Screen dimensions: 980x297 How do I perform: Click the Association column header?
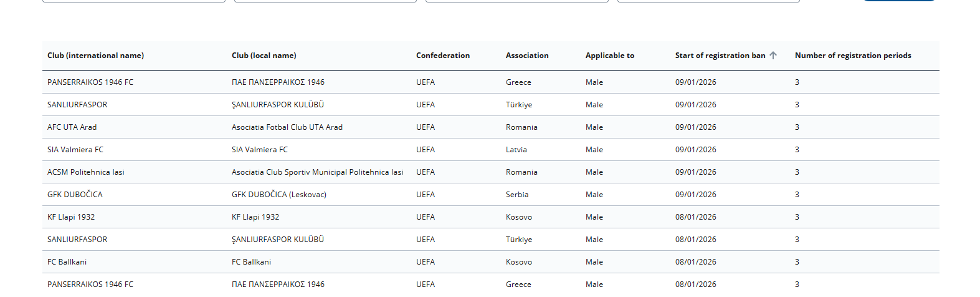point(527,56)
